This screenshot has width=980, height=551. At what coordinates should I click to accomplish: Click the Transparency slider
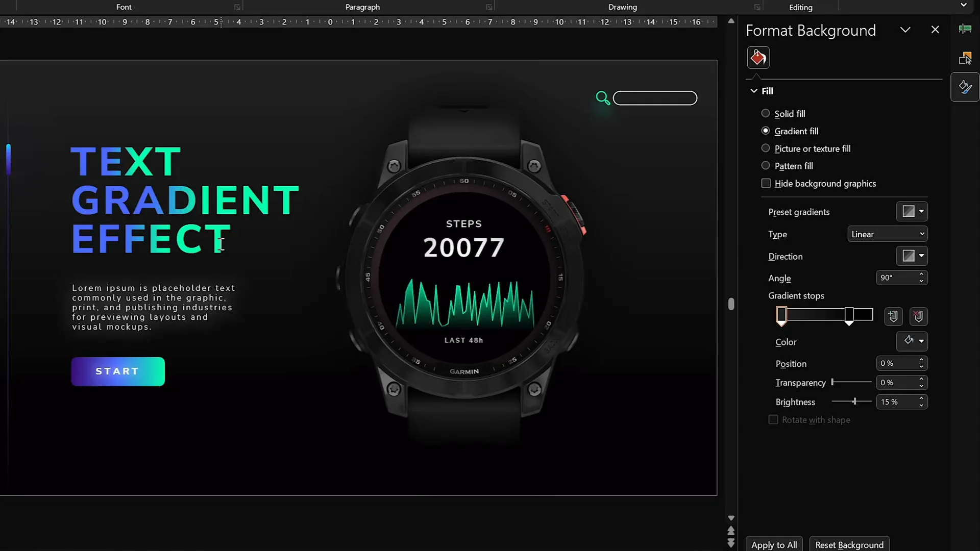[x=851, y=382]
